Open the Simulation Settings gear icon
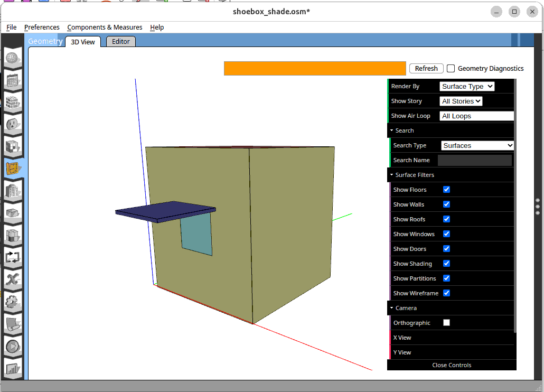This screenshot has height=392, width=544. click(x=13, y=302)
